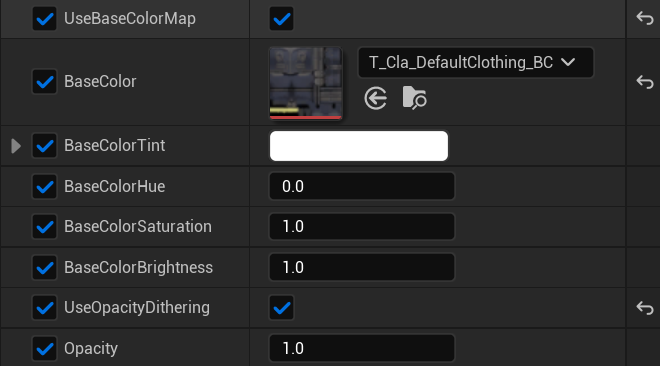Open the white BaseColorTint color picker
Image resolution: width=660 pixels, height=366 pixels.
[359, 146]
